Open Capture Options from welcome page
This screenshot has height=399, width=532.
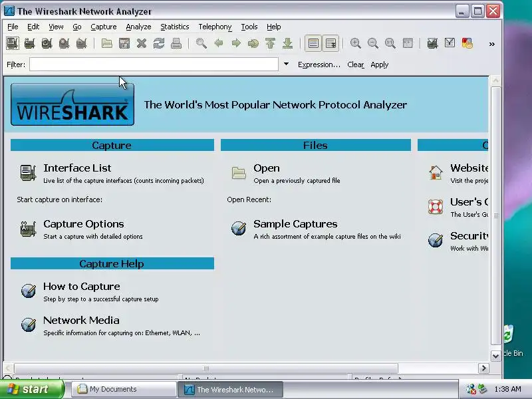(84, 224)
